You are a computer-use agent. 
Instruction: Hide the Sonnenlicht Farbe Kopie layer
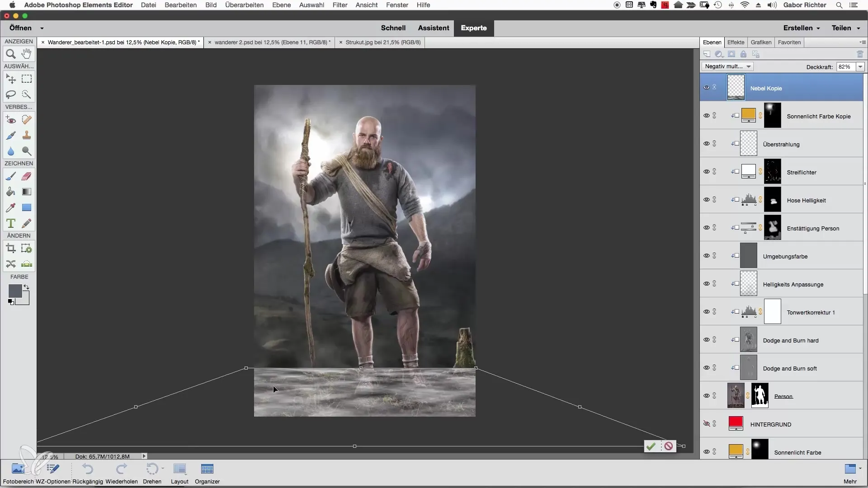click(x=707, y=115)
